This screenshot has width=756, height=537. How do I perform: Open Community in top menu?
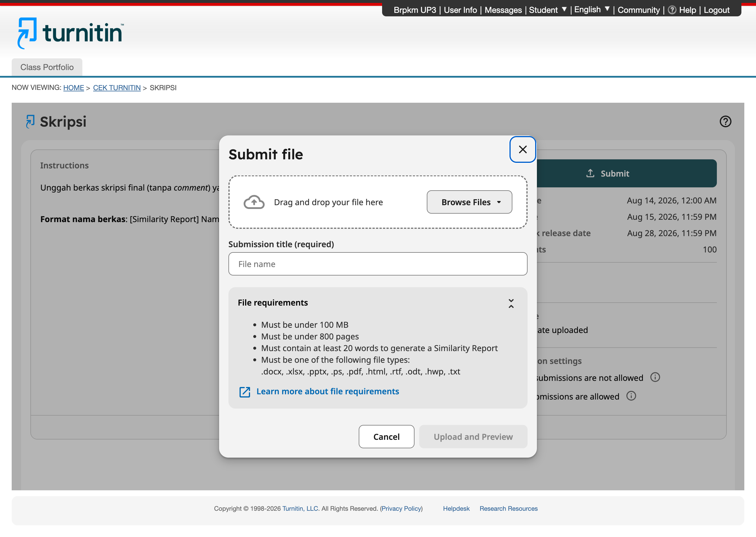(x=638, y=10)
